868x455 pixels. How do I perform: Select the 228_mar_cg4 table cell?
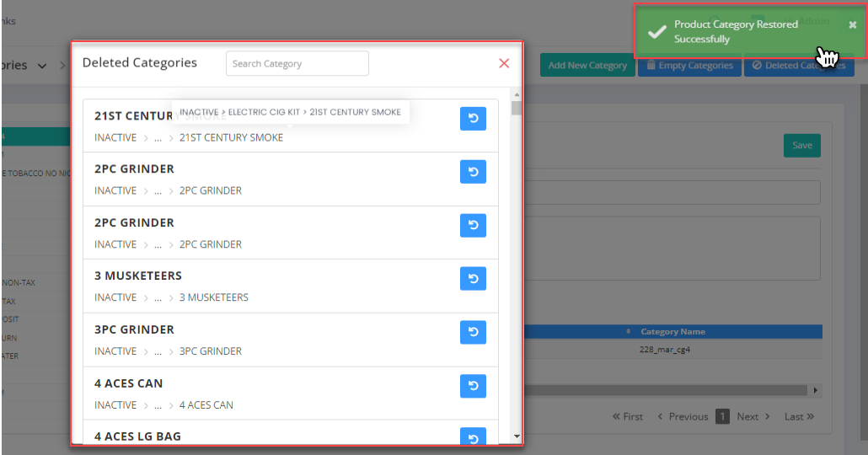[665, 350]
